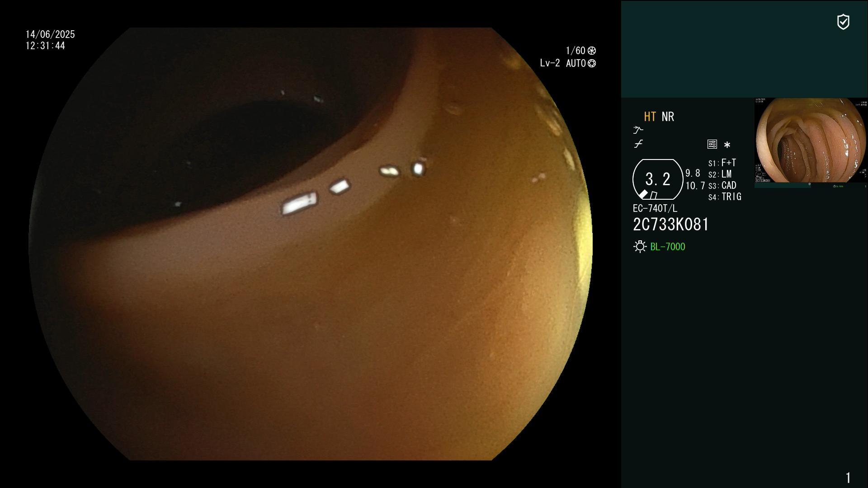Click the 10.7 diameter value
Image resolution: width=868 pixels, height=488 pixels.
[x=695, y=186]
